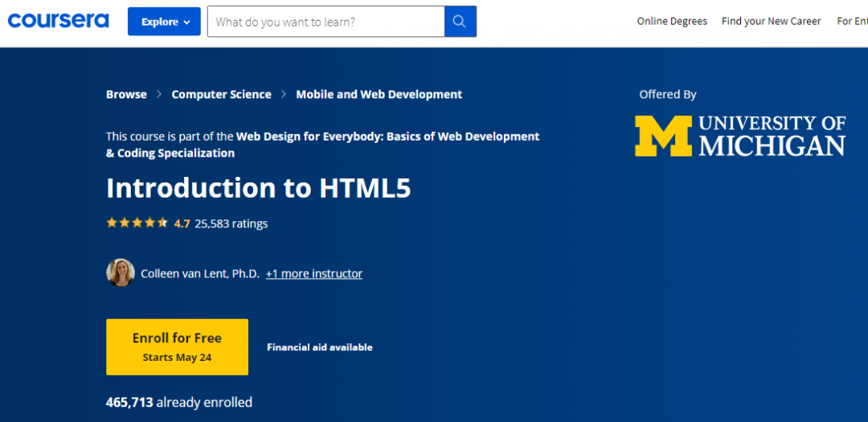Select the 465,713 already enrolled text
Image resolution: width=868 pixels, height=422 pixels.
coord(178,402)
